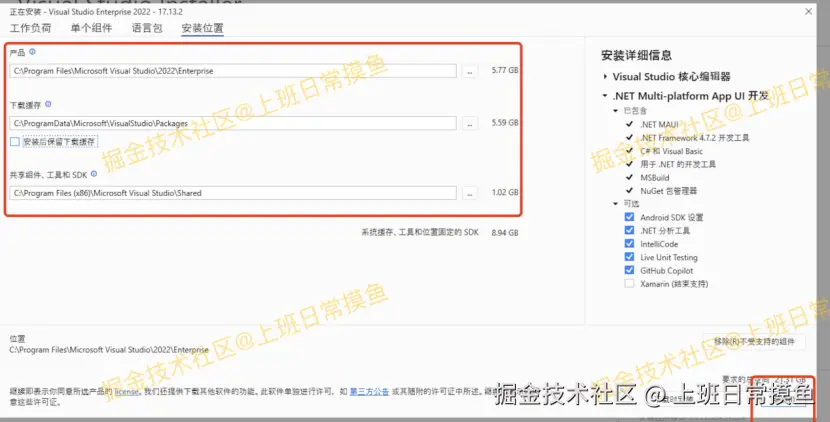
Task: Click the Shared components path field
Action: tap(233, 193)
